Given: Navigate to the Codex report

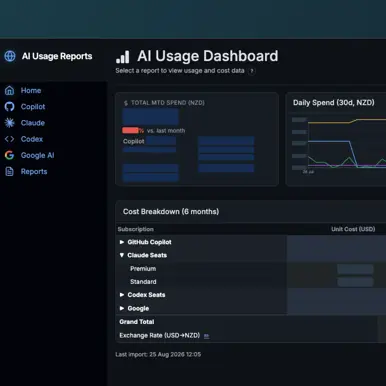Looking at the screenshot, I should (x=32, y=139).
